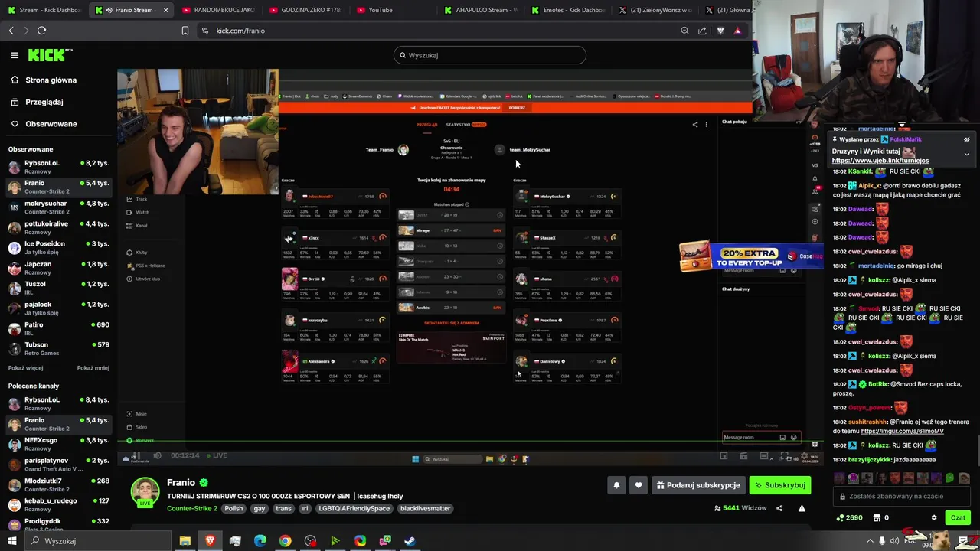Open Obserwowane in the sidebar
The height and width of the screenshot is (551, 980).
(x=51, y=124)
